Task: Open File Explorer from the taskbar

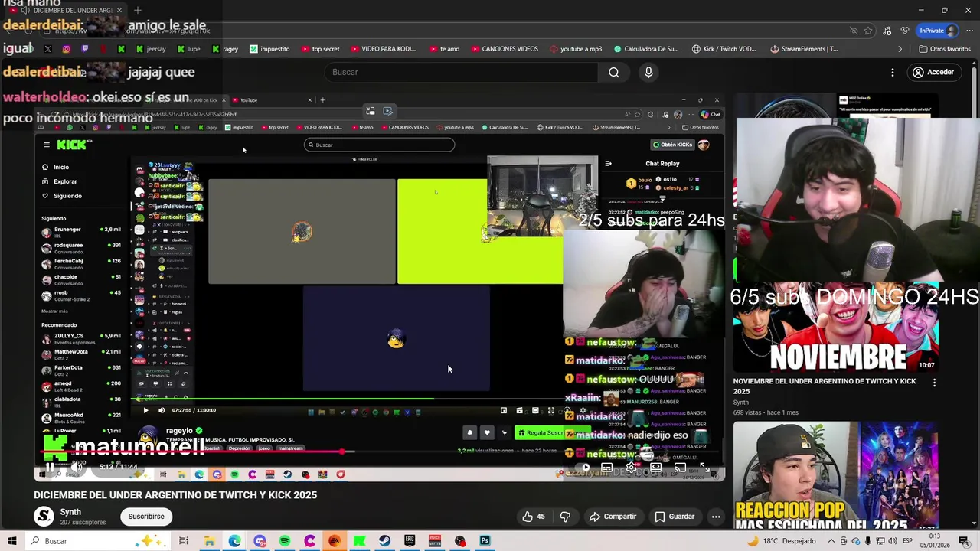Action: pyautogui.click(x=209, y=541)
